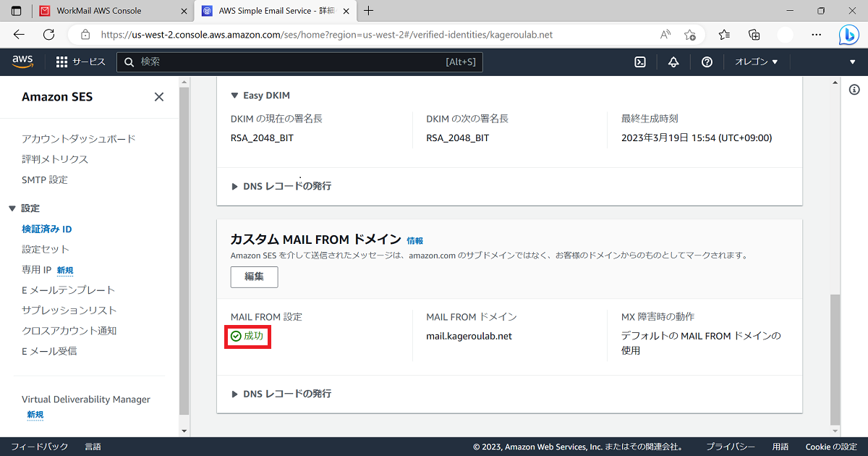
Task: Click the AWS logo to go home
Action: tap(22, 62)
